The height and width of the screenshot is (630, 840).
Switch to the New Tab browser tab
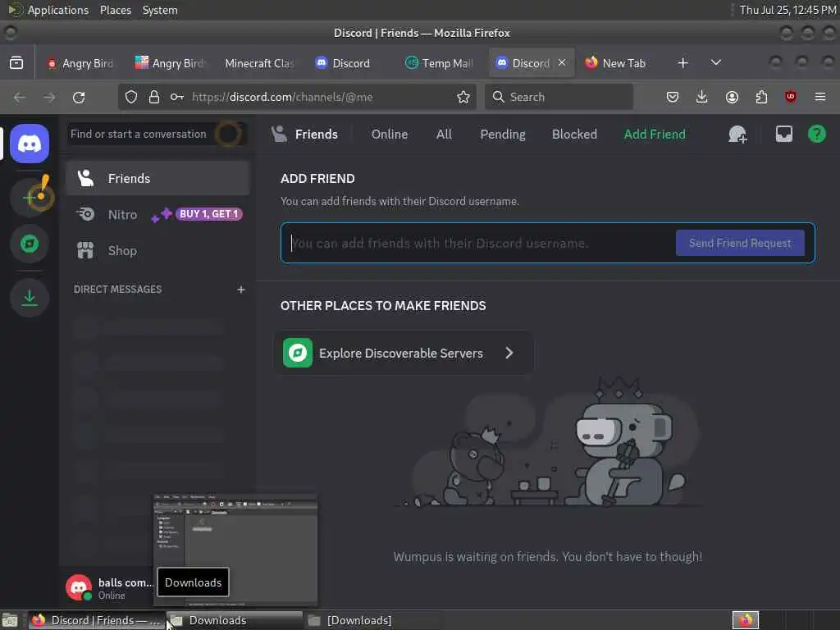point(616,63)
